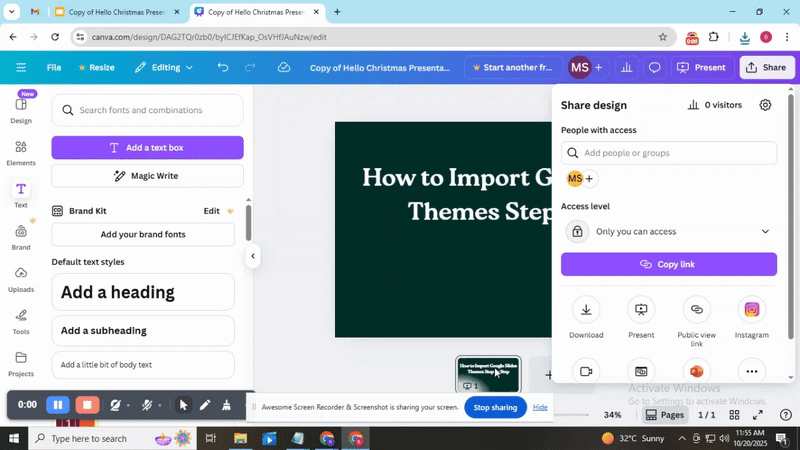Open share design settings gear

(765, 105)
